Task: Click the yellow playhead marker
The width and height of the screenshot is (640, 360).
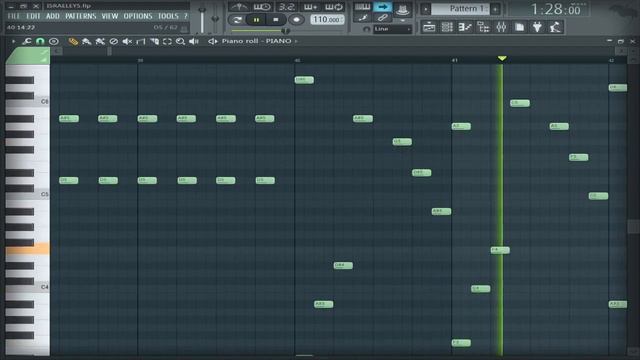Action: tap(502, 59)
